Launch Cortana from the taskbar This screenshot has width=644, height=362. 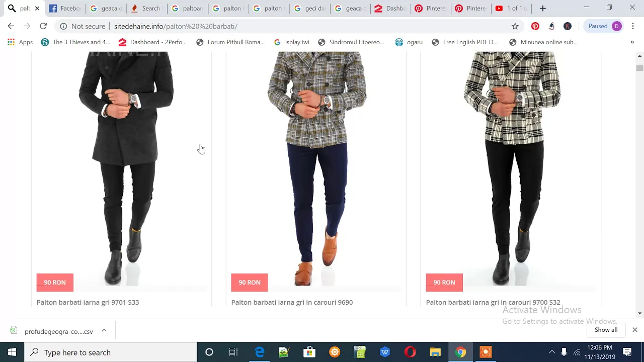(x=209, y=352)
